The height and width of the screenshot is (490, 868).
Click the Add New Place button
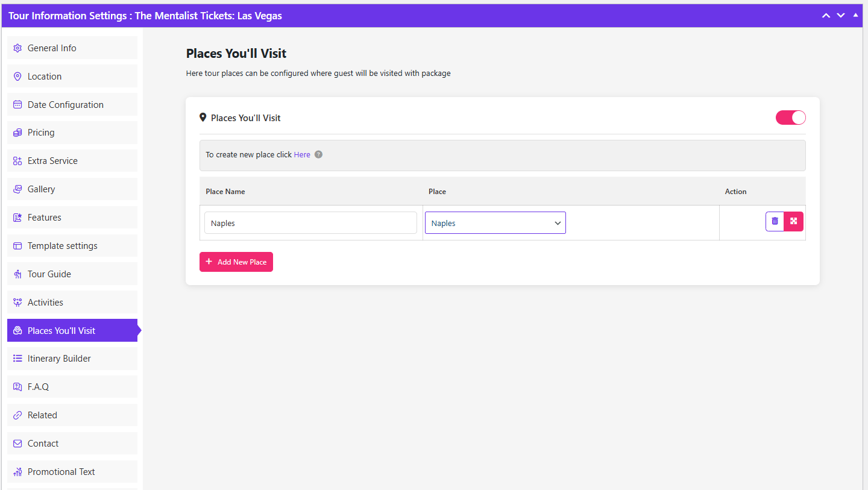(x=236, y=262)
